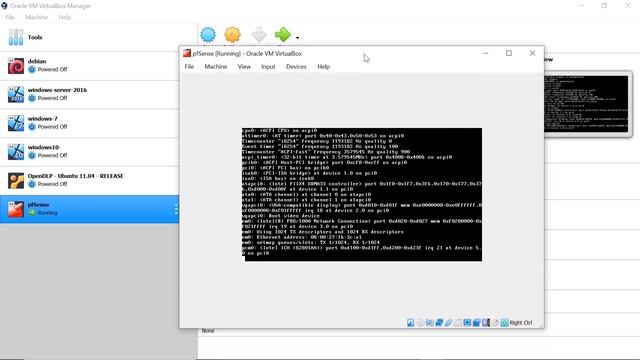Image resolution: width=640 pixels, height=360 pixels.
Task: Click the pfSense preview thumbnail in the Manager
Action: [x=586, y=104]
